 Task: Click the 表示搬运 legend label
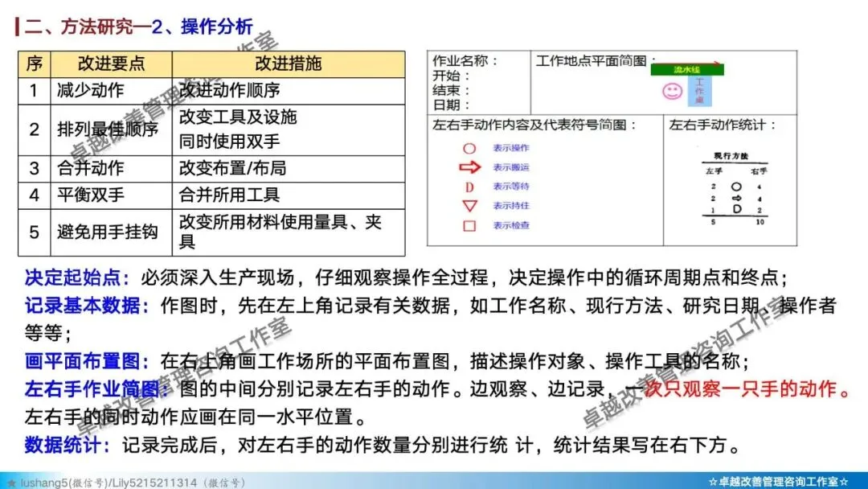[511, 167]
